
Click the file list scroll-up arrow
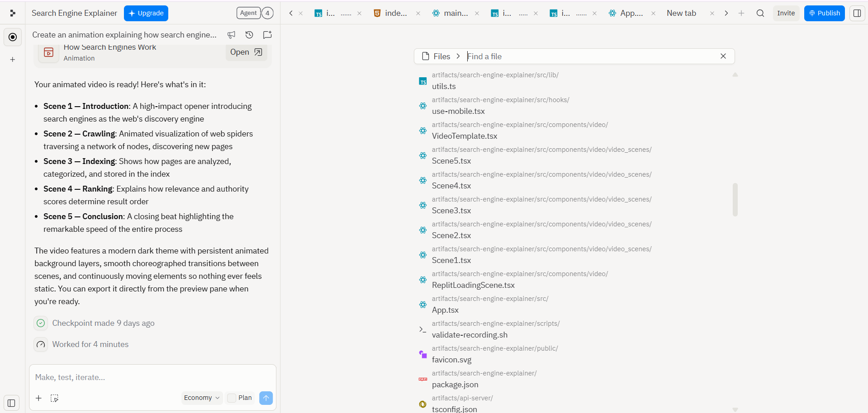coord(735,75)
